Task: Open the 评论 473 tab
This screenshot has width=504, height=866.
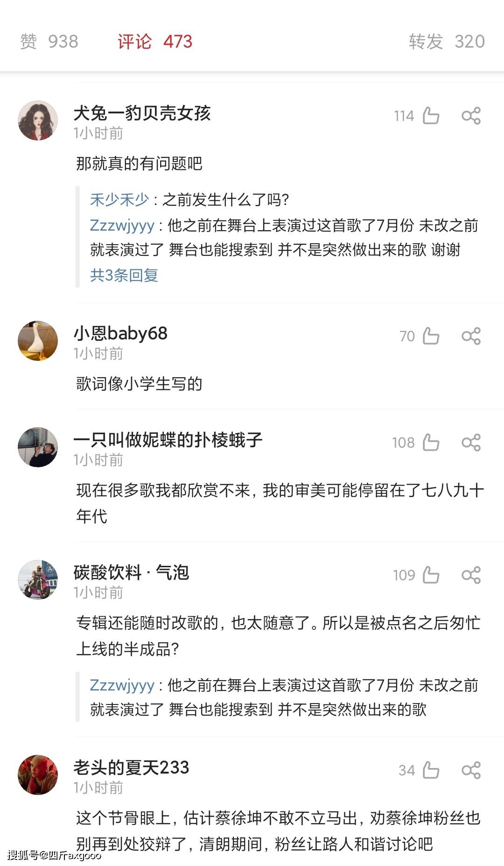Action: (x=155, y=42)
